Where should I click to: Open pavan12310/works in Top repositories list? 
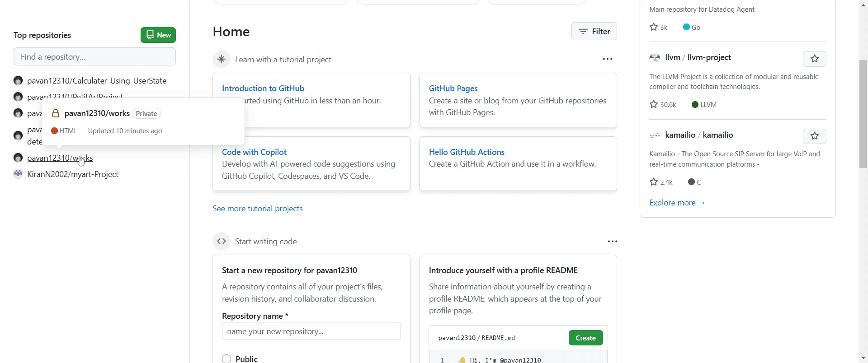[x=60, y=158]
